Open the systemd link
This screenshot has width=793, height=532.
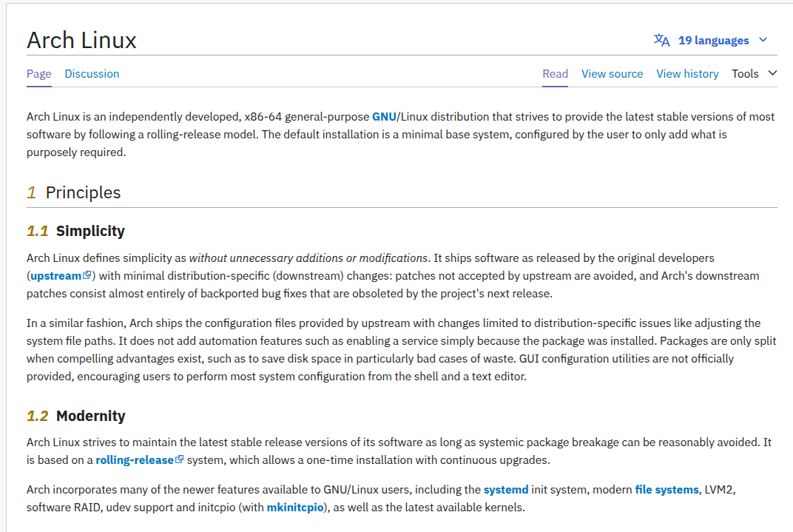(x=506, y=490)
